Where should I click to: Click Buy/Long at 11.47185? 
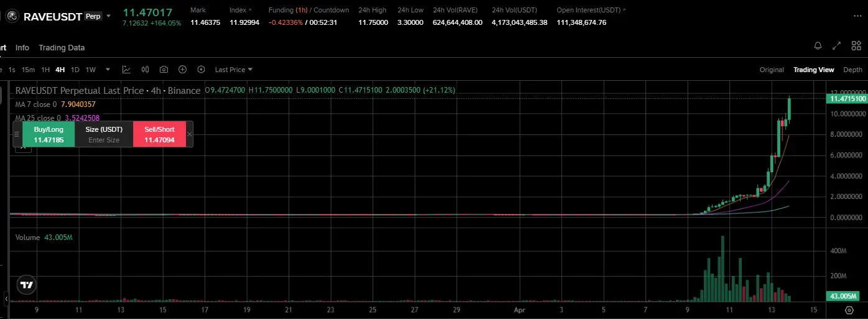coord(48,134)
